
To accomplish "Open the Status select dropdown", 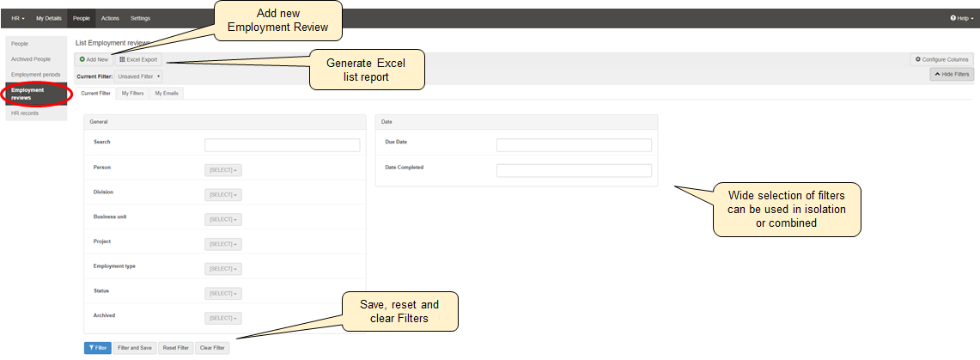I will pos(223,294).
